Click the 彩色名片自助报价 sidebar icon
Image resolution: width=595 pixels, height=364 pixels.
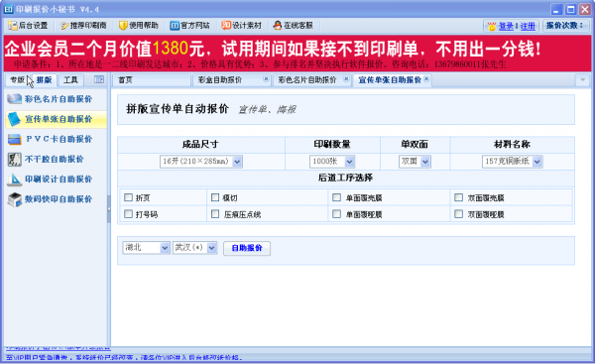coord(15,99)
